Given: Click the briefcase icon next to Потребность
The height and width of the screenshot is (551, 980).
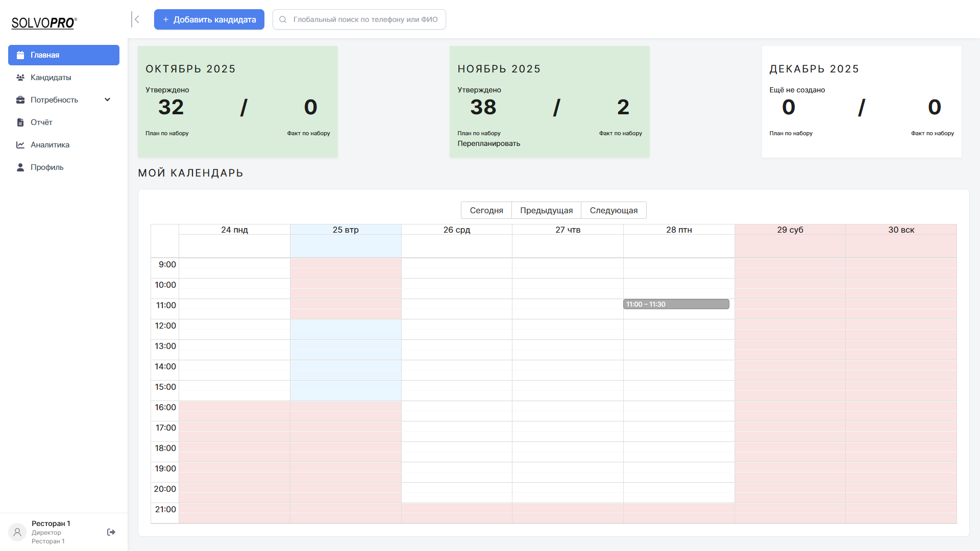Looking at the screenshot, I should coord(20,100).
